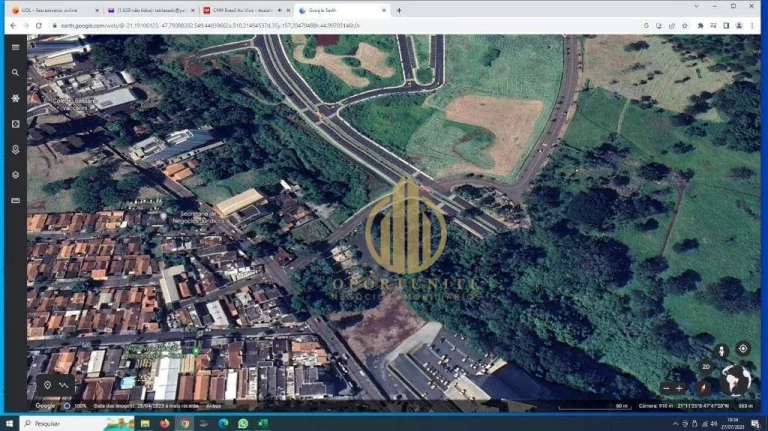Click the mini globe overview
This screenshot has height=431, width=768.
point(735,380)
